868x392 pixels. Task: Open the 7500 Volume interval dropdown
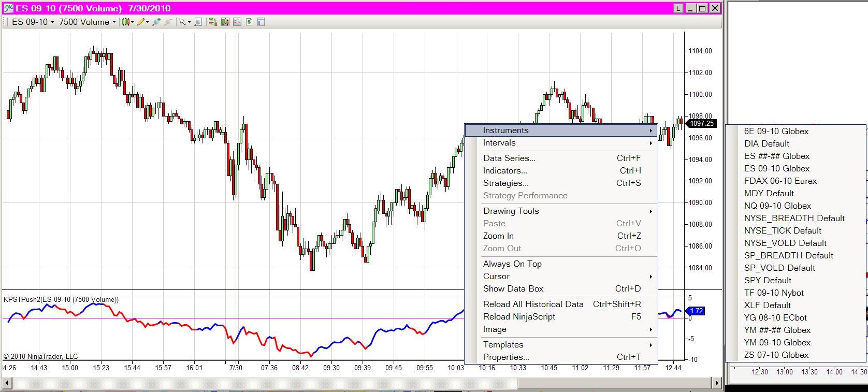tap(87, 22)
